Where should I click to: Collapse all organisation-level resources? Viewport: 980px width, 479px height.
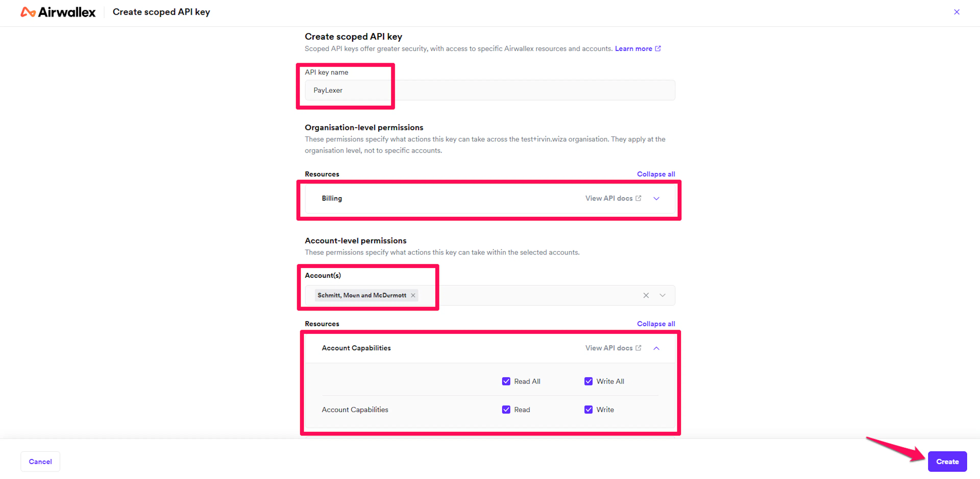tap(655, 174)
